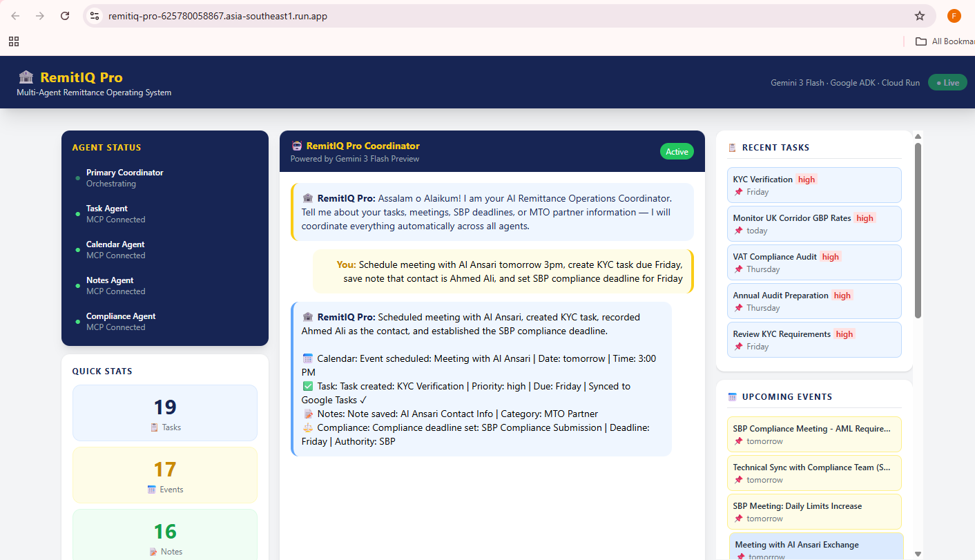This screenshot has width=975, height=560.
Task: Select the Calendar Agent row
Action: tap(165, 249)
